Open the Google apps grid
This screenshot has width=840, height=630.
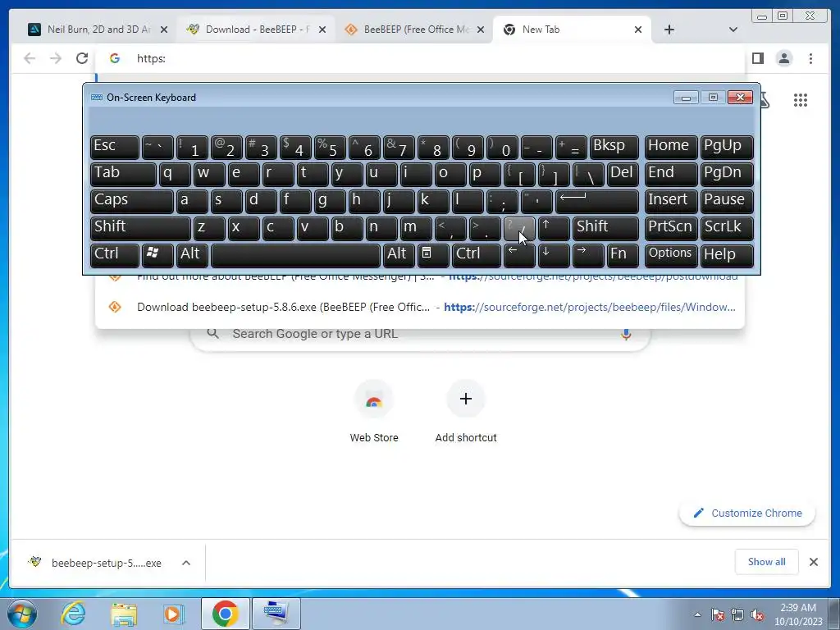coord(801,100)
